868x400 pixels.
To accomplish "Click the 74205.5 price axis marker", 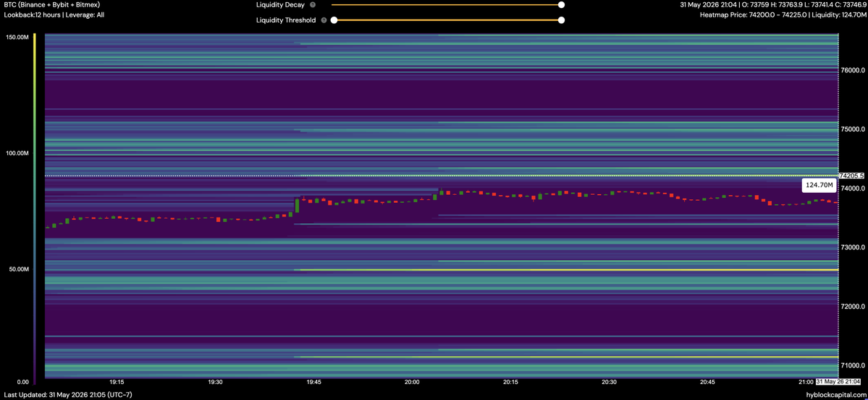I will (852, 175).
